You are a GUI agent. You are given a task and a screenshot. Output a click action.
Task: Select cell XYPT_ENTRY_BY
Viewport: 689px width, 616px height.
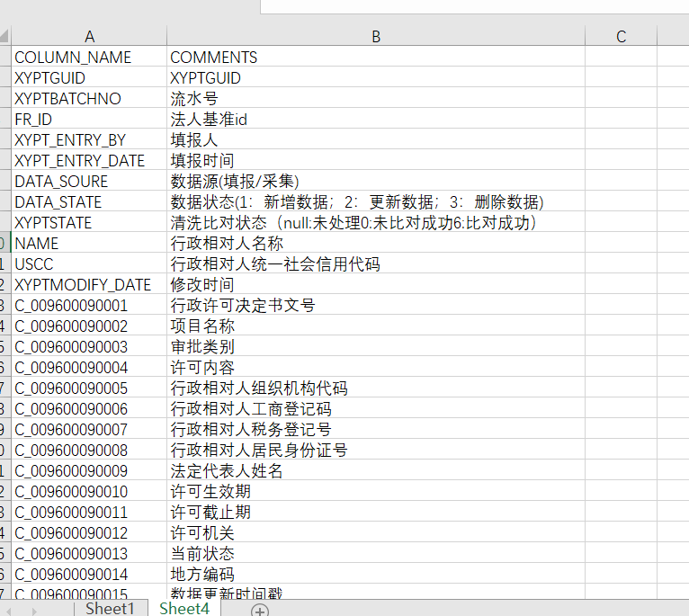[89, 139]
